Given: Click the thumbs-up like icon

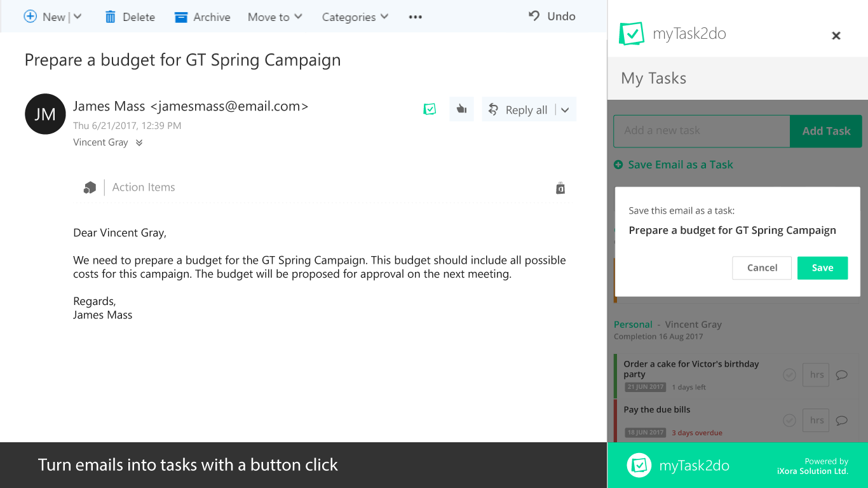Looking at the screenshot, I should tap(462, 109).
